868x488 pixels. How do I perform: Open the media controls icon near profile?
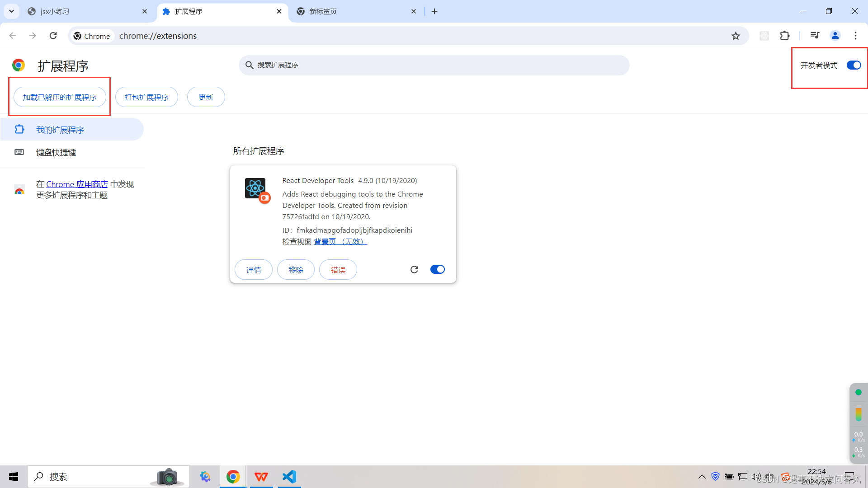pyautogui.click(x=814, y=36)
